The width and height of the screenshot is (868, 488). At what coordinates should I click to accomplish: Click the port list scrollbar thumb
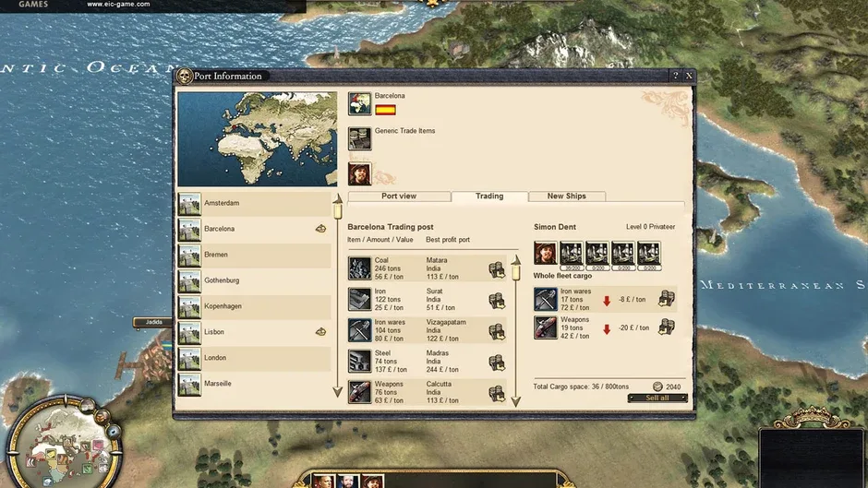[x=338, y=211]
